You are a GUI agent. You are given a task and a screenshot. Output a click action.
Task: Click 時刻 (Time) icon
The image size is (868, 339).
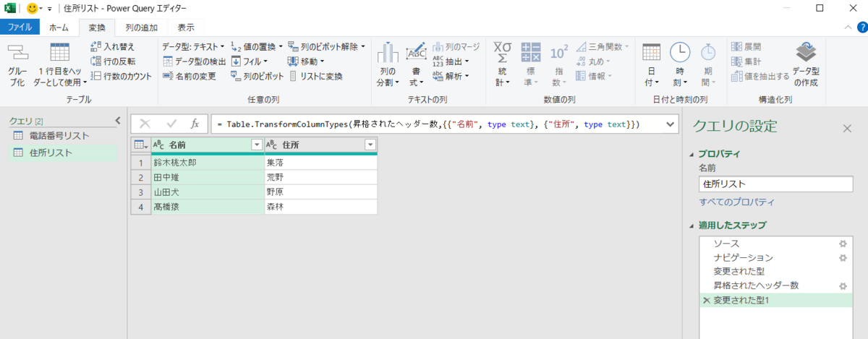pos(680,53)
